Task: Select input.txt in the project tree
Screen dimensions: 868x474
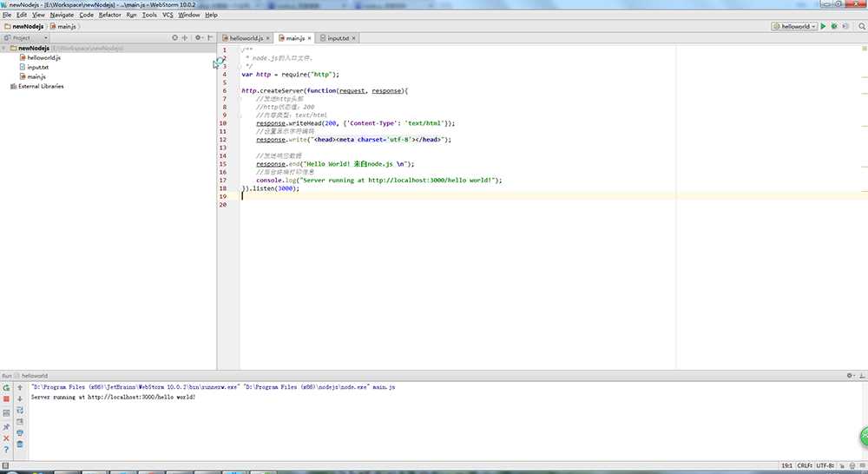Action: [37, 67]
